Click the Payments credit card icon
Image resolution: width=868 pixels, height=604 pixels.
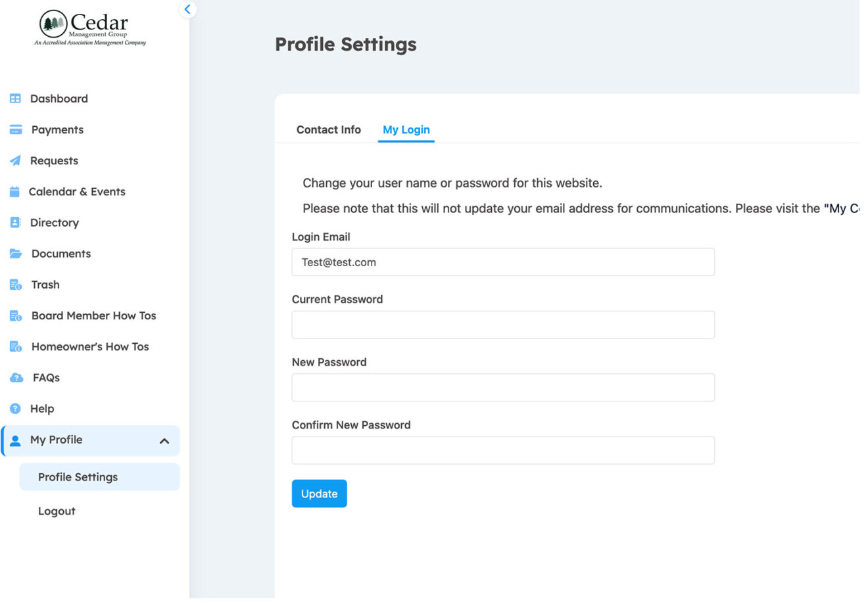tap(16, 130)
